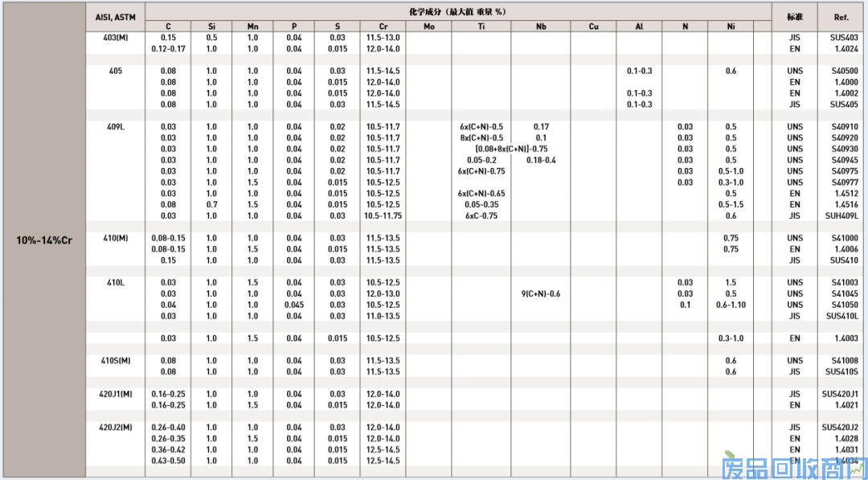Click the 420J2(M) grade label

(116, 427)
